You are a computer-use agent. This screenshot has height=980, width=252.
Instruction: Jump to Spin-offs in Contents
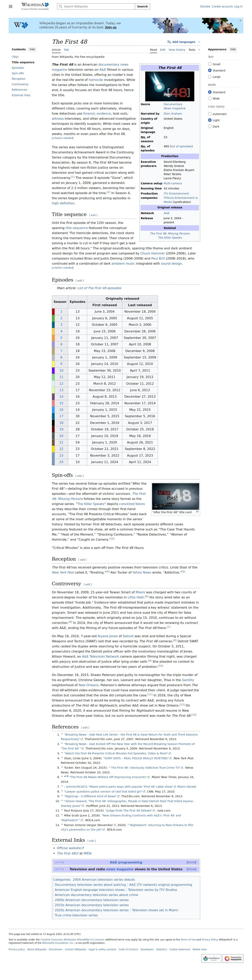pyautogui.click(x=18, y=73)
